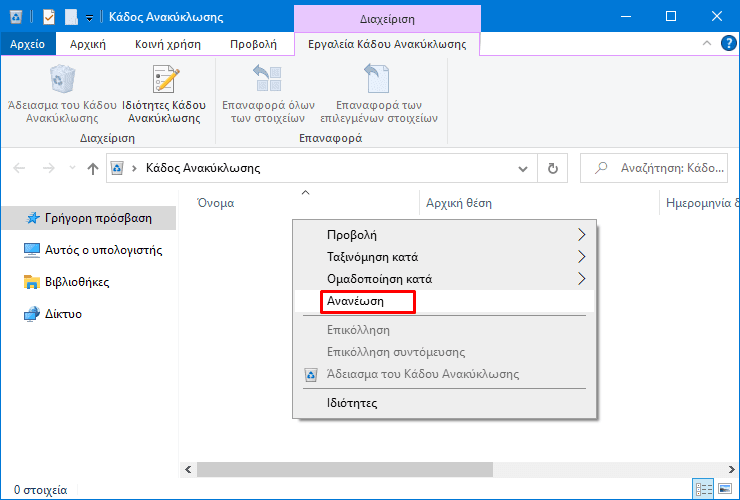The width and height of the screenshot is (740, 500).
Task: Click the Recycle Bin icon in the title bar
Action: click(16, 17)
